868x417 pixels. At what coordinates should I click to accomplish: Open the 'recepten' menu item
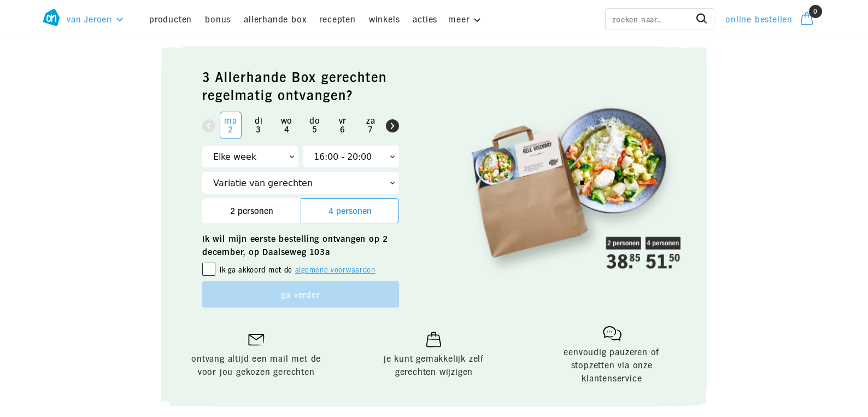tap(337, 20)
